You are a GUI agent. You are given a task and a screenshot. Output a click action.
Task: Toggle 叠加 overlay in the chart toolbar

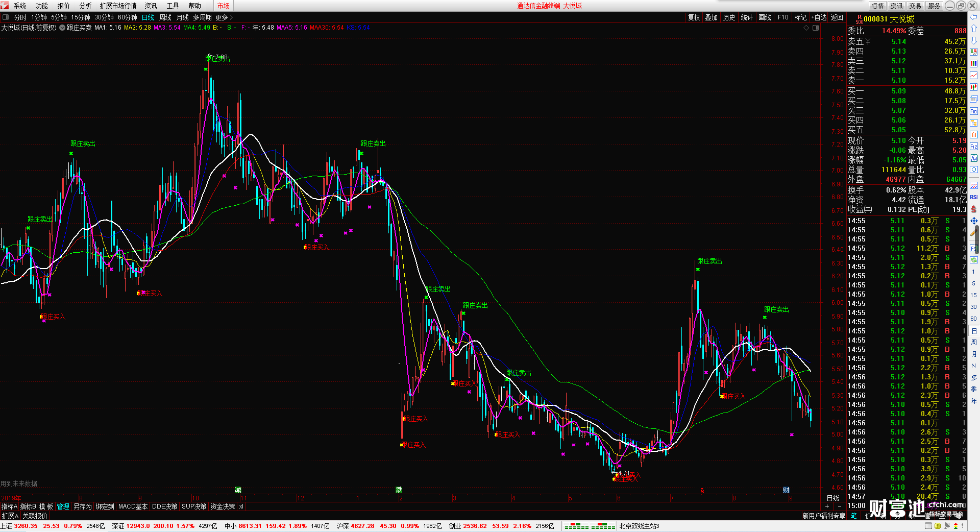pyautogui.click(x=712, y=17)
